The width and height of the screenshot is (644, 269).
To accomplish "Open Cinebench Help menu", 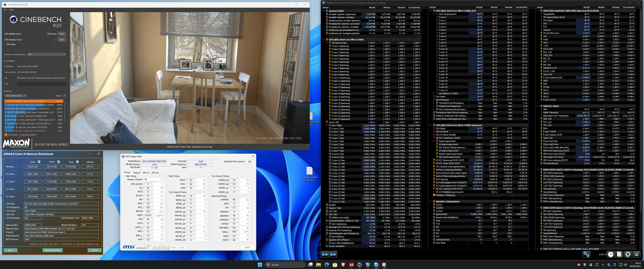I will 11,10.
